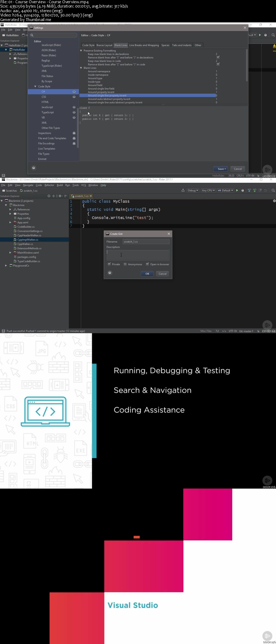
Task: Click the collapse all icon in Solution Explorer
Action: pyautogui.click(x=53, y=196)
